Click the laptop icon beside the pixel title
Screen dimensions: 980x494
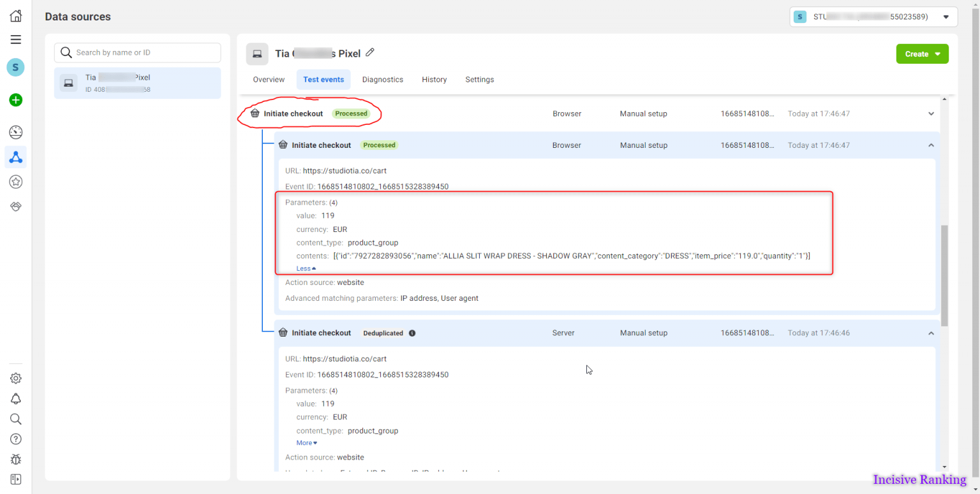257,54
